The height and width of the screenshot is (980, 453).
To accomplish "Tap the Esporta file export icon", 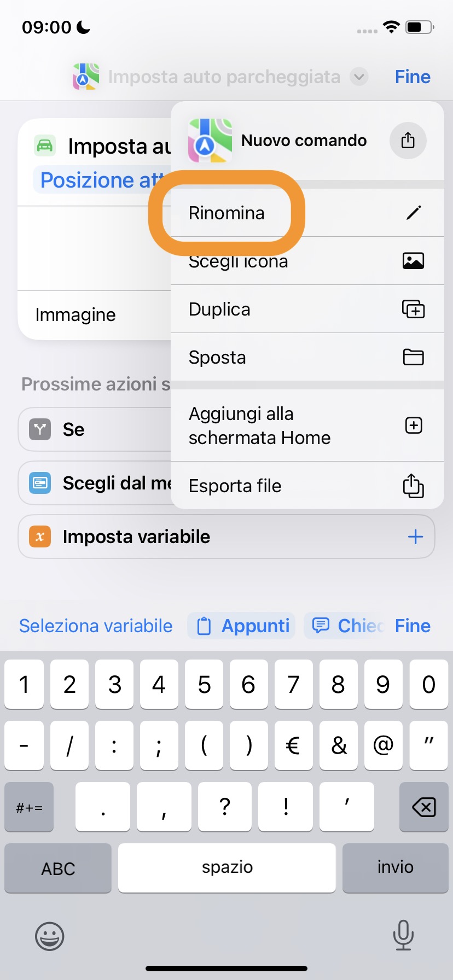I will pos(413,486).
